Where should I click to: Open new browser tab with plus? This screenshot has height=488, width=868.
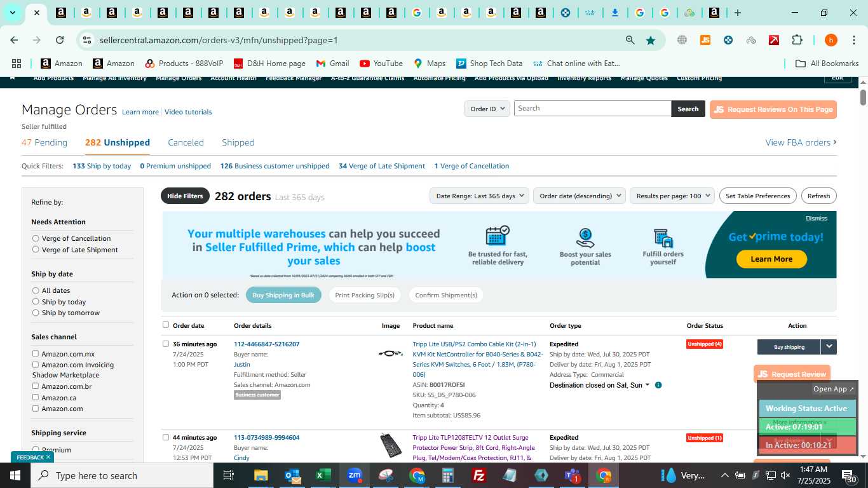pos(737,13)
